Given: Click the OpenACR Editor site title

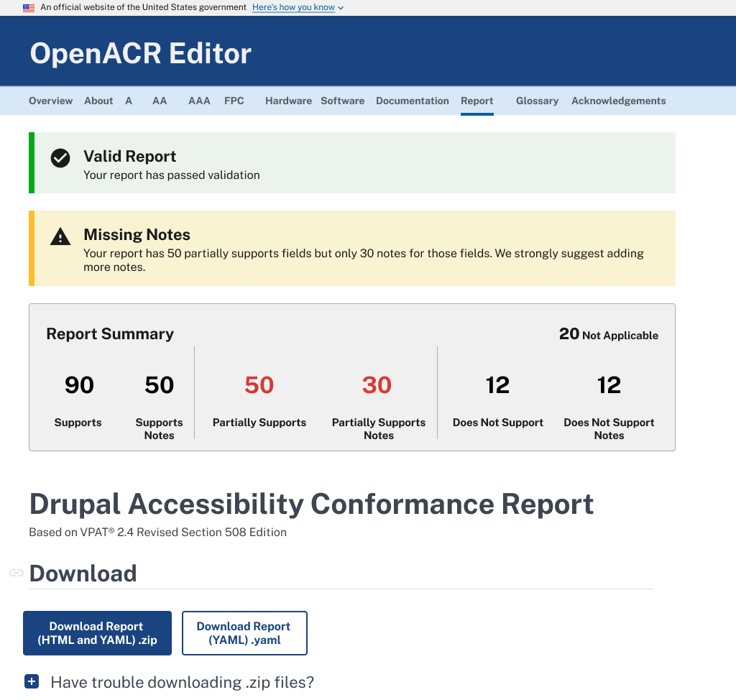Looking at the screenshot, I should coord(140,53).
